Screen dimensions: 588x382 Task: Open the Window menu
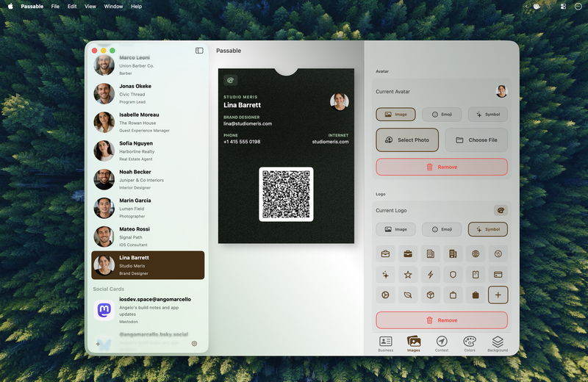pos(113,7)
